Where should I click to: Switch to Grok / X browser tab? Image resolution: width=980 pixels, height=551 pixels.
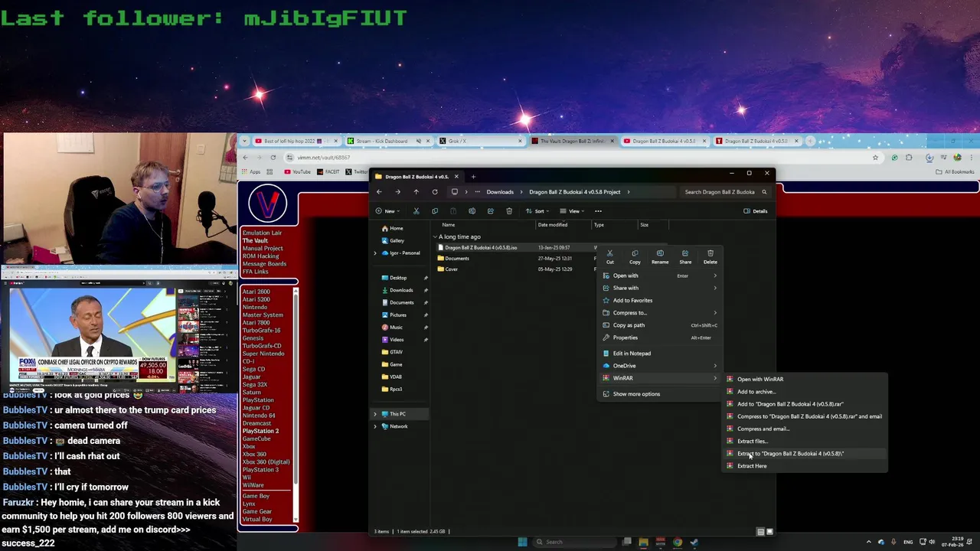(481, 141)
